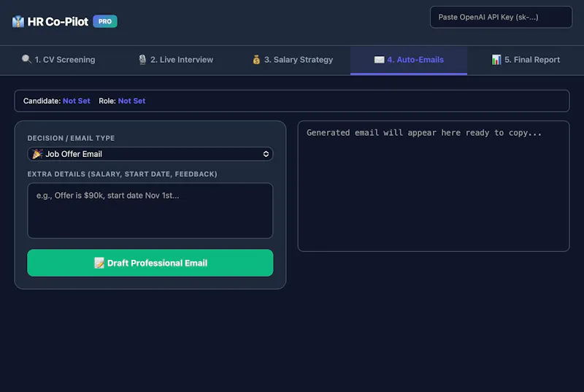Click the HR Co-Pilot shirt logo icon
Viewport: 584px width, 392px height.
point(18,22)
